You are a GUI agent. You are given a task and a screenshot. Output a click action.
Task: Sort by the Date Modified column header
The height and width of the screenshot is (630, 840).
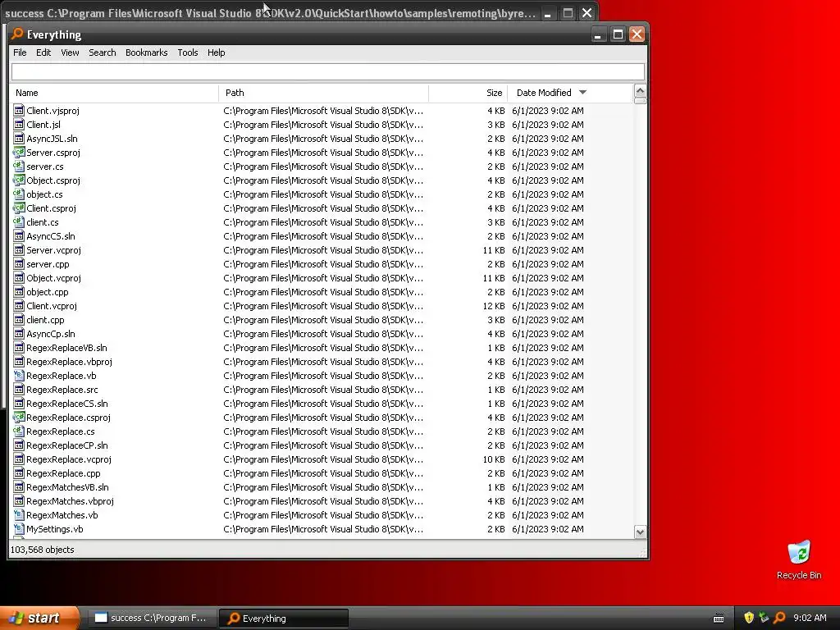point(570,93)
